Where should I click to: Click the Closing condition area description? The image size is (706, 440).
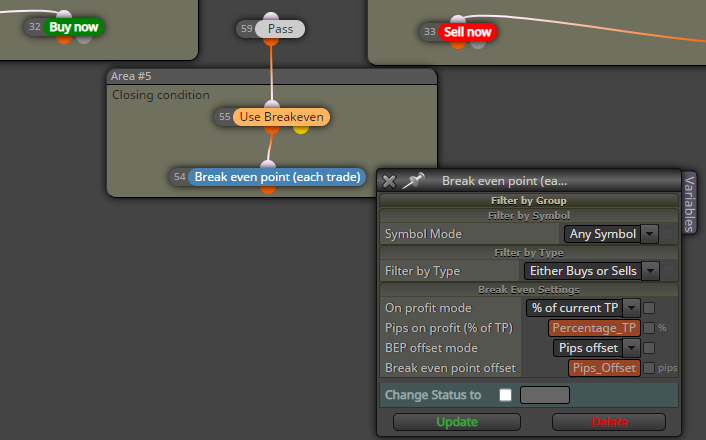(x=161, y=95)
